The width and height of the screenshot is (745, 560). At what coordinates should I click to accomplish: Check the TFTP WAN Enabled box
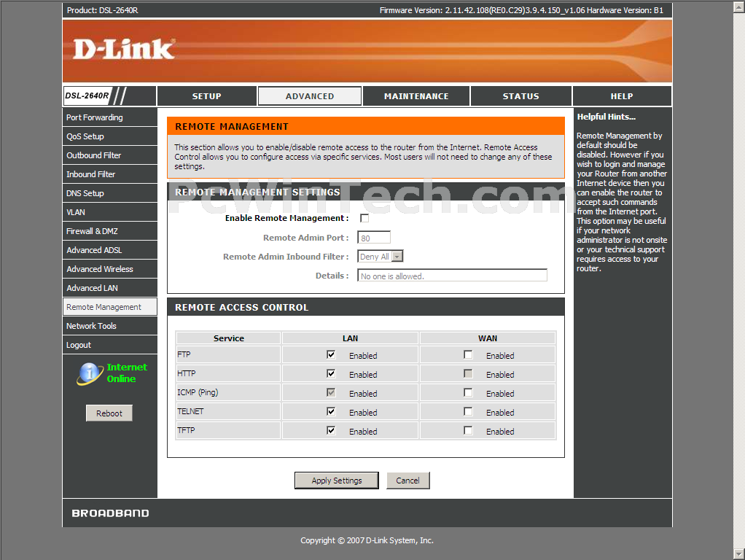click(468, 431)
